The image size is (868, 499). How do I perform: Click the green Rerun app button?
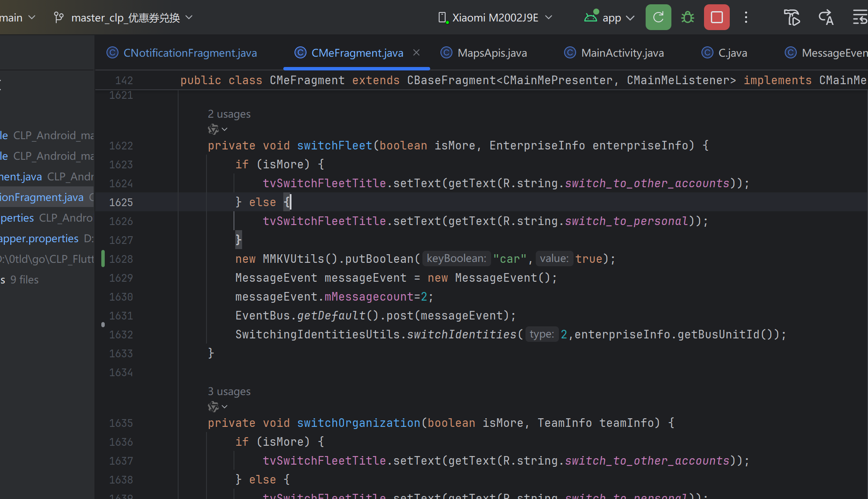coord(658,18)
